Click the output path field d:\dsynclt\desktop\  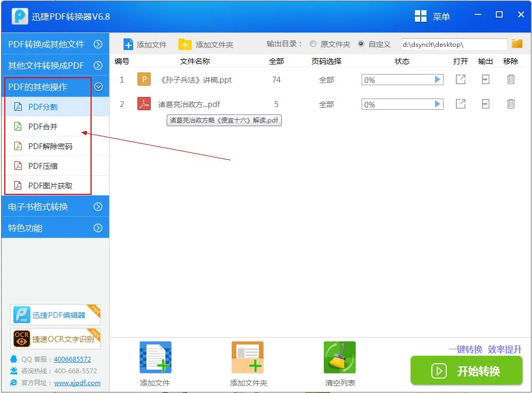point(454,44)
